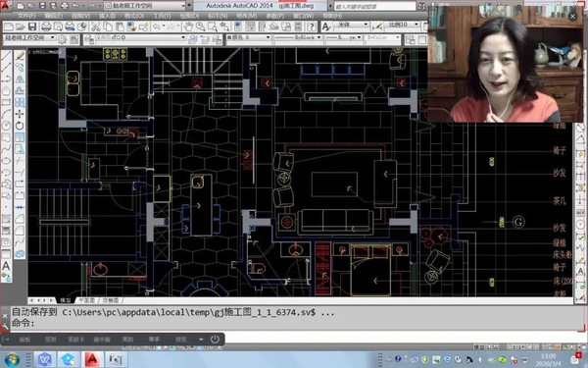Viewport: 588px width, 368px height.
Task: Click the command line input field
Action: point(292,323)
